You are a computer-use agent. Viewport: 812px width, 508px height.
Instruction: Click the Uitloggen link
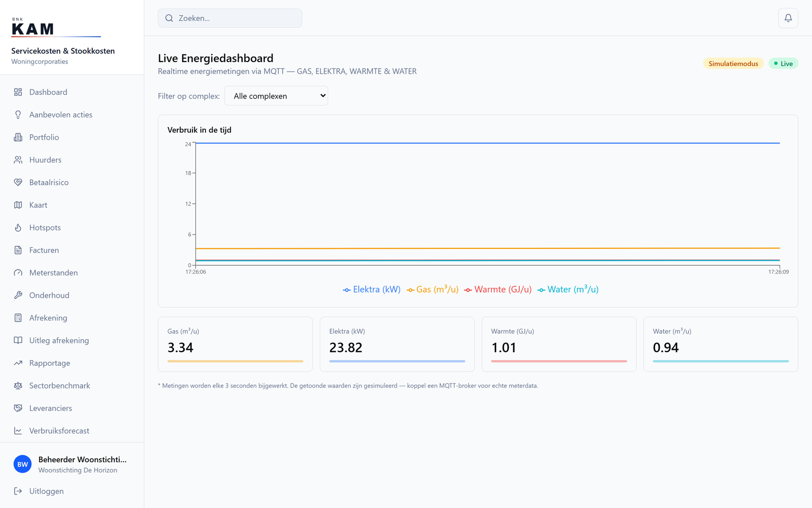pos(72,491)
